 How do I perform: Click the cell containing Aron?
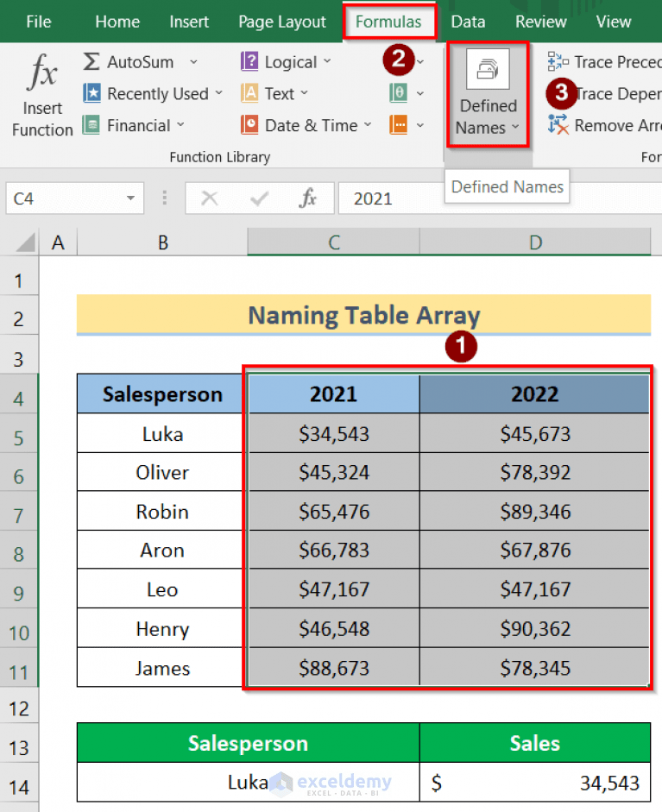pos(162,550)
